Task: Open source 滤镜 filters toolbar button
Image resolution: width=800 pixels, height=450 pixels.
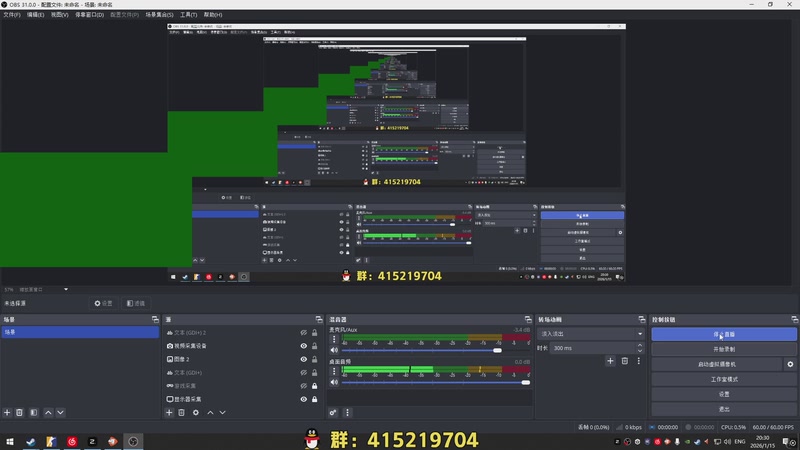Action: (136, 303)
